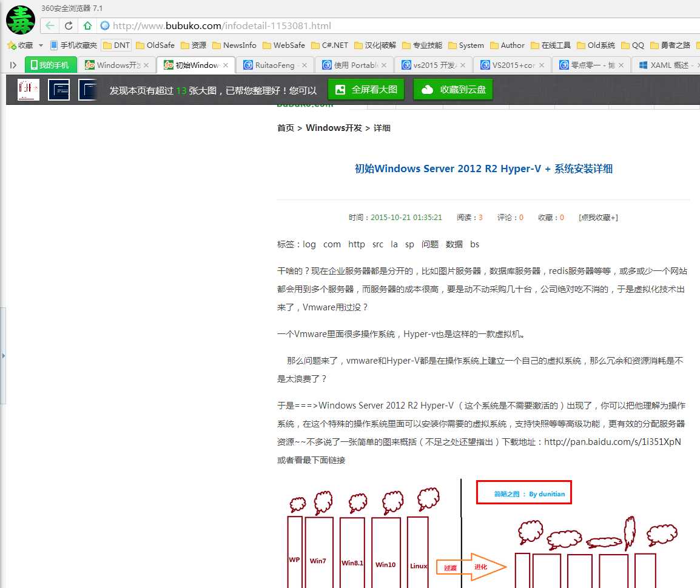This screenshot has width=700, height=588.
Task: Click the browser back arrow button
Action: click(50, 26)
